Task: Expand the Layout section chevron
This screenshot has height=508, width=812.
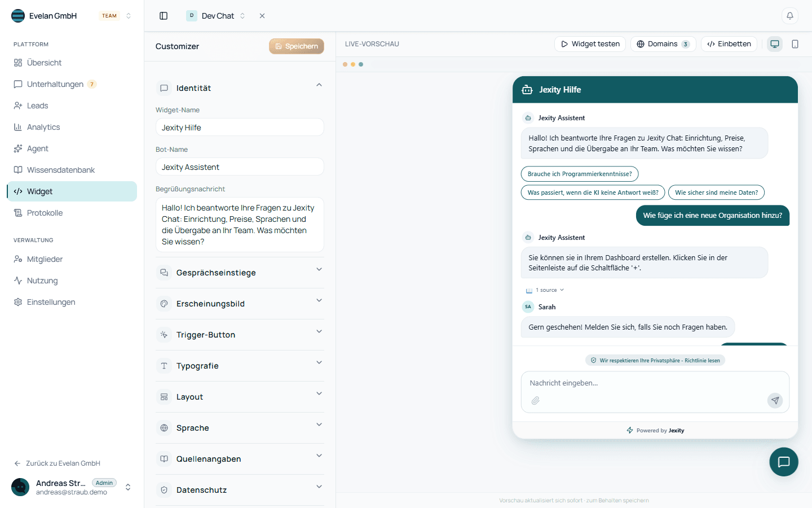Action: click(319, 393)
